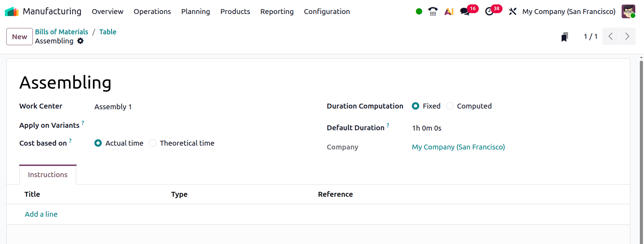Click the New button
644x244 pixels.
[20, 37]
